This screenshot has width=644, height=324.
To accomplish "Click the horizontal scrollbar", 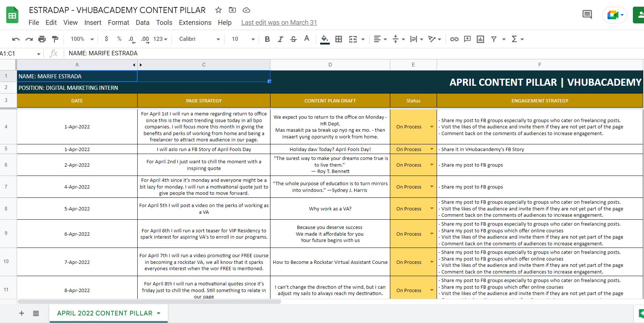I will (x=149, y=302).
